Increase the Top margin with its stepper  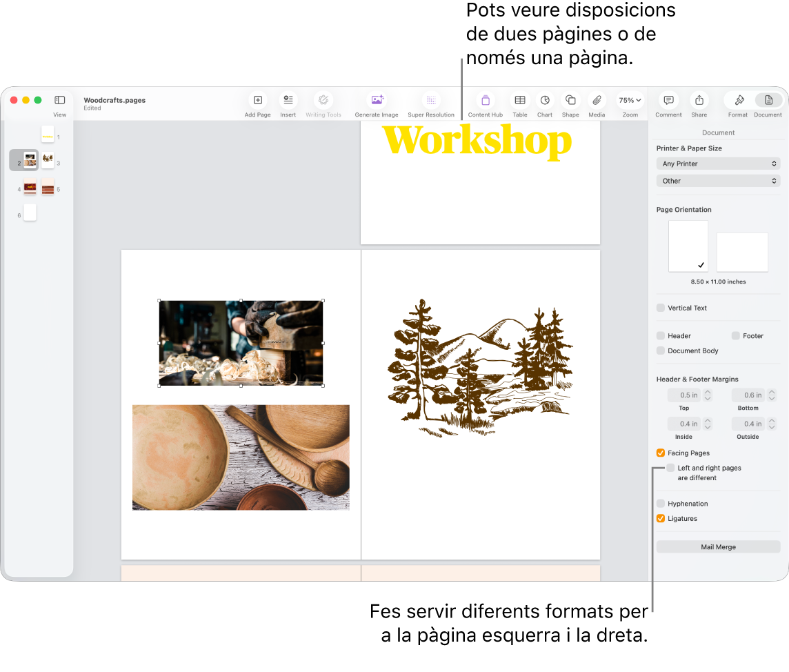[x=708, y=392]
